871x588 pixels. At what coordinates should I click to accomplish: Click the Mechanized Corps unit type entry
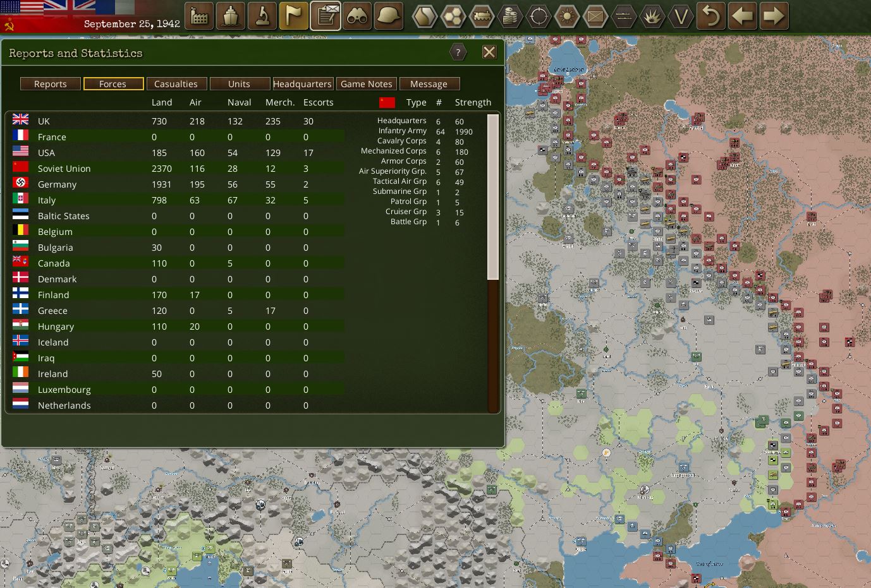pyautogui.click(x=394, y=151)
